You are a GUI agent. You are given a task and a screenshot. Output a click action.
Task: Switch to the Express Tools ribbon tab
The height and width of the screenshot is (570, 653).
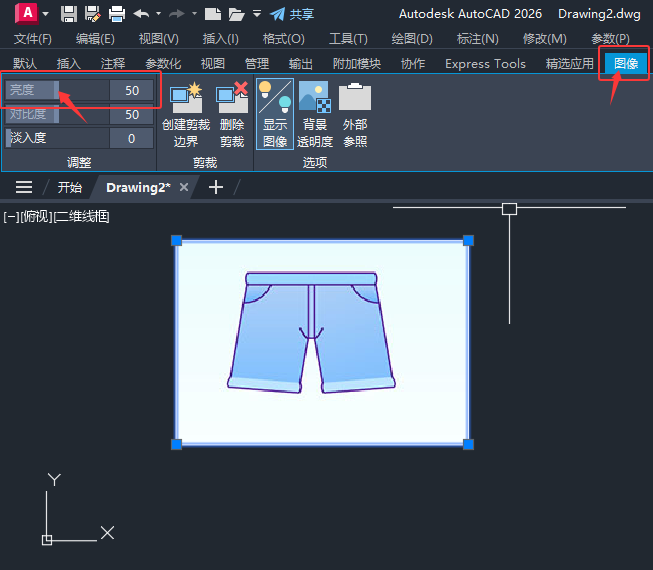(x=485, y=63)
